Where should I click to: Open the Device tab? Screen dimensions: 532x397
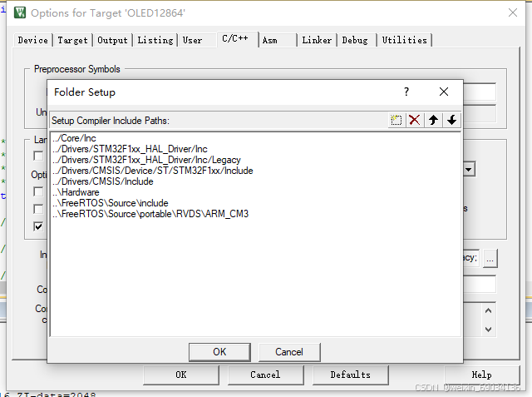click(x=33, y=40)
